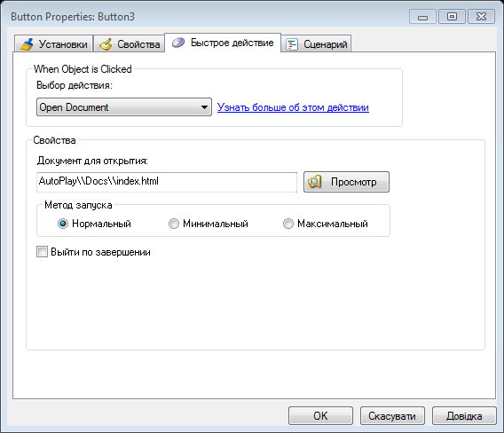Click the Просмотр browse button
This screenshot has height=433, width=504.
tap(346, 182)
